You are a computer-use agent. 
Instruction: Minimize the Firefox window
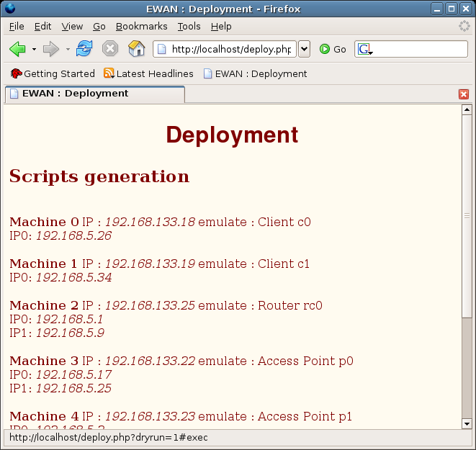pyautogui.click(x=437, y=9)
